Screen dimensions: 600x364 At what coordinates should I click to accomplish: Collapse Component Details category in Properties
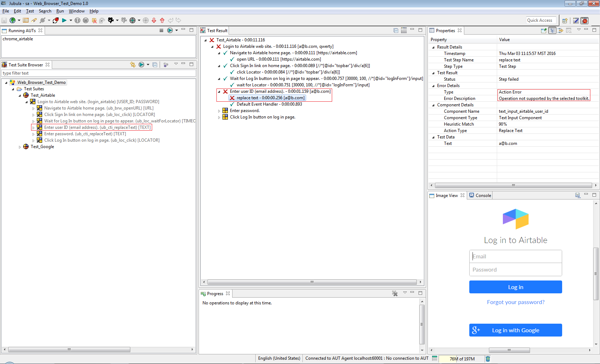433,105
